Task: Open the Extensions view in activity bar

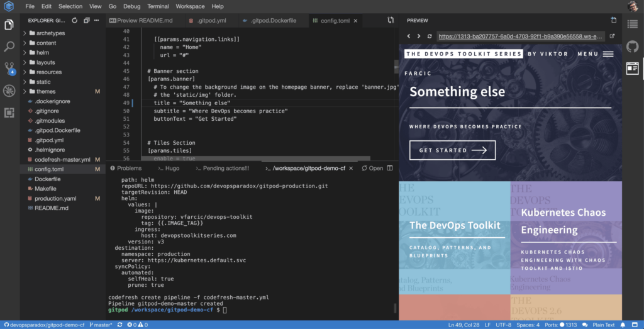Action: (9, 113)
